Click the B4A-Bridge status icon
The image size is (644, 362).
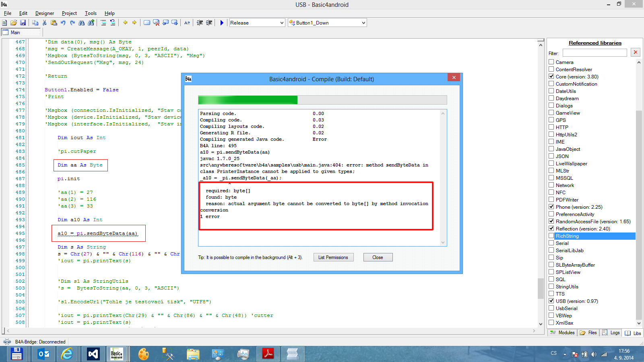[x=7, y=342]
